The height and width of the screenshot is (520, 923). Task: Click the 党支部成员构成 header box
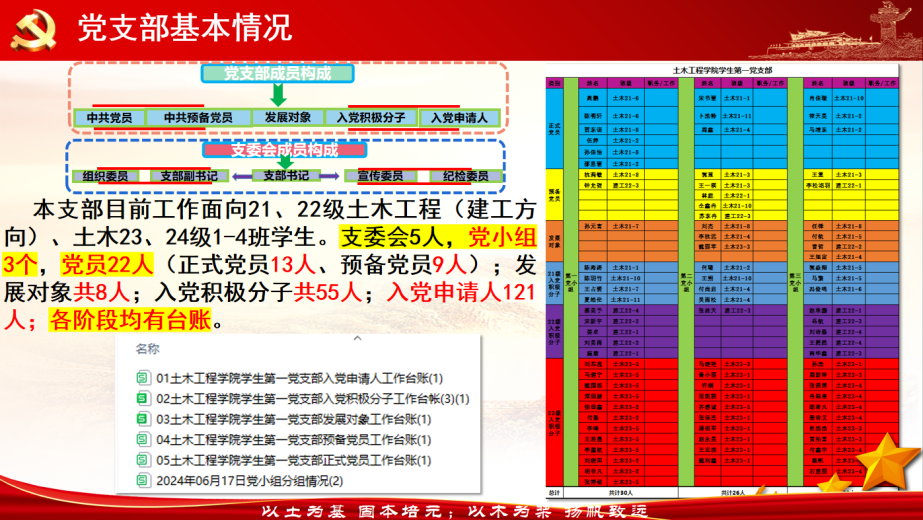[277, 73]
